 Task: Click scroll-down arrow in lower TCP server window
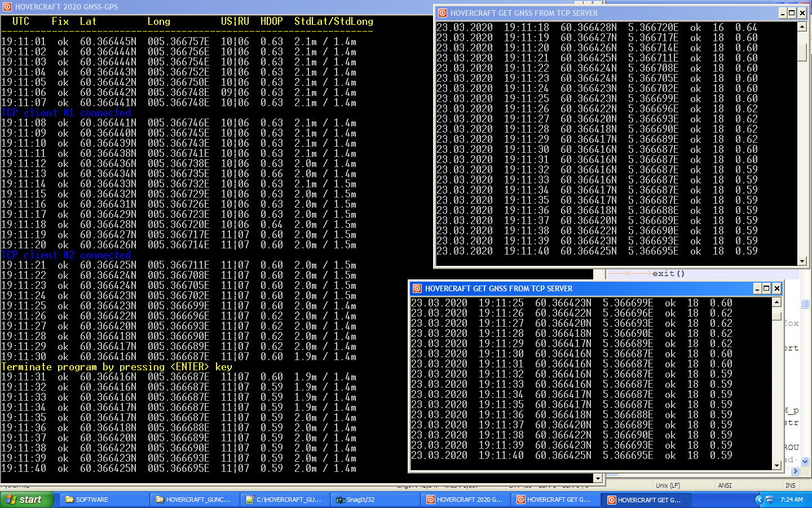click(776, 465)
